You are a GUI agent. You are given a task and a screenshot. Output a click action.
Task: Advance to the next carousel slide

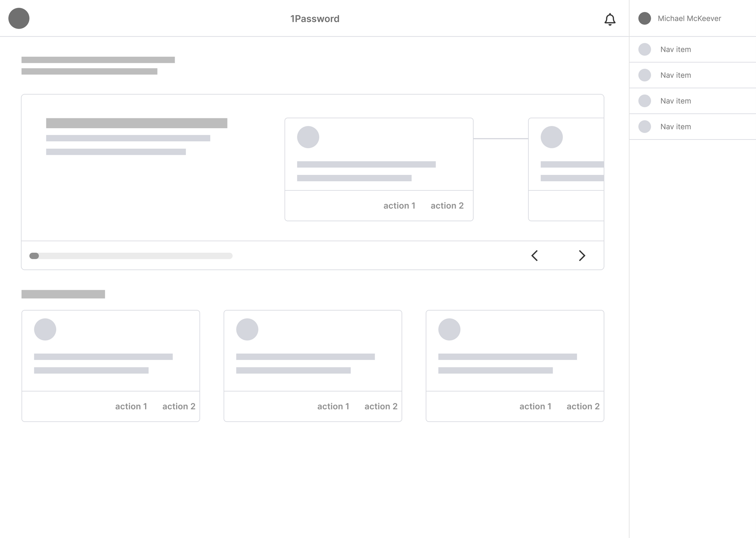pos(582,256)
